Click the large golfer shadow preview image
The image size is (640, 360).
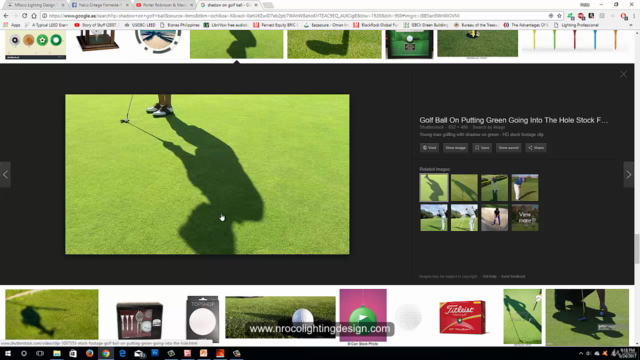[207, 174]
